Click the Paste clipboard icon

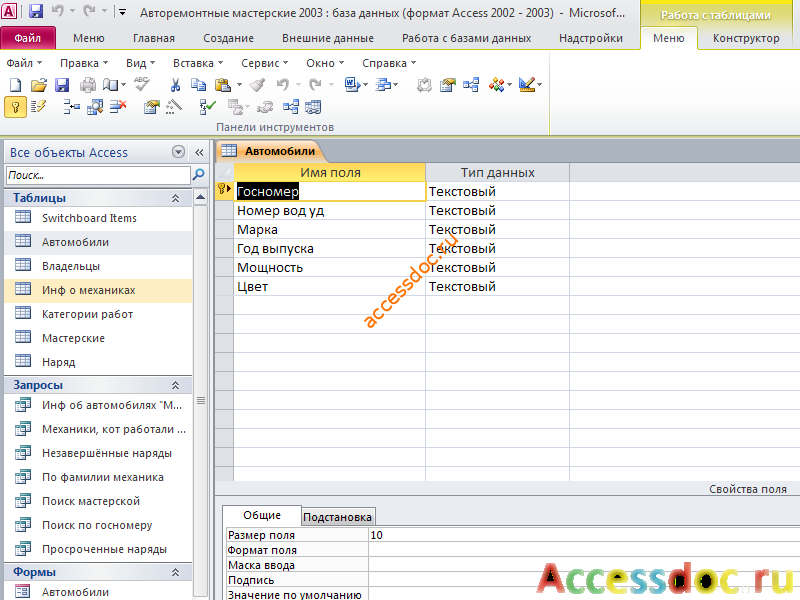pyautogui.click(x=223, y=85)
